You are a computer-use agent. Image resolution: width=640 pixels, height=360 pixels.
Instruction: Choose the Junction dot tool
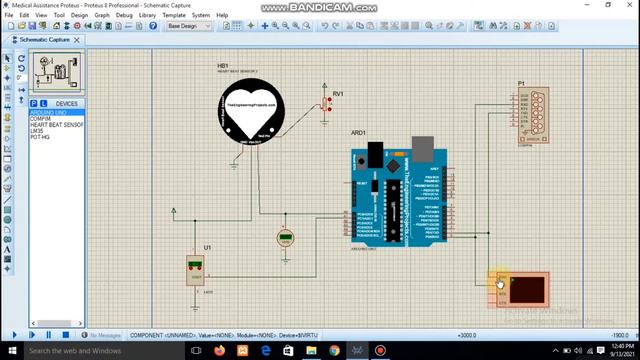7,78
